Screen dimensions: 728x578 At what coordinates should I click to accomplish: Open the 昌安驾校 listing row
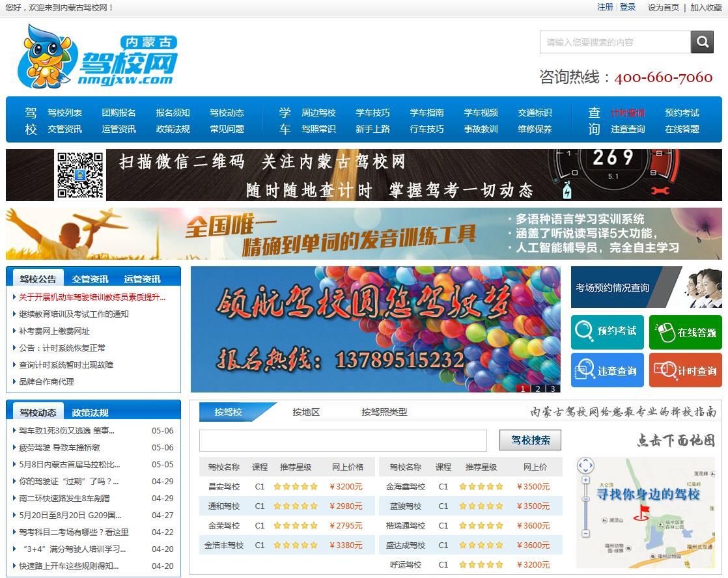point(224,486)
